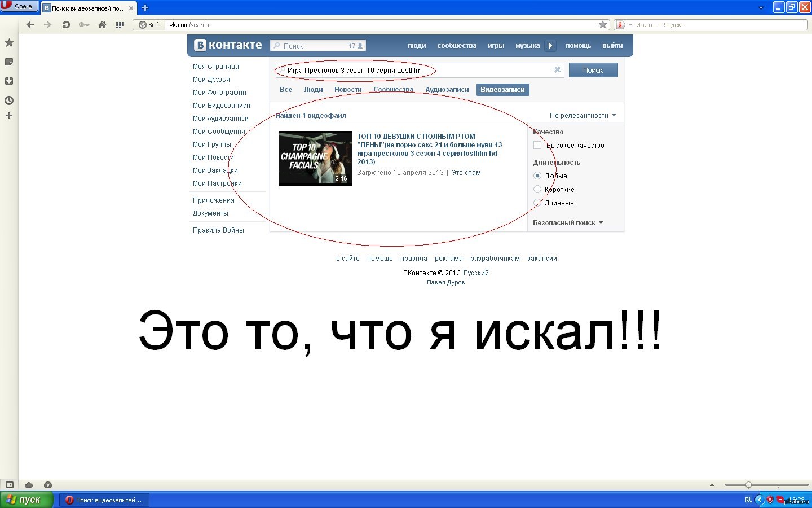Open the password manager key icon
Image resolution: width=812 pixels, height=508 pixels.
tap(84, 25)
